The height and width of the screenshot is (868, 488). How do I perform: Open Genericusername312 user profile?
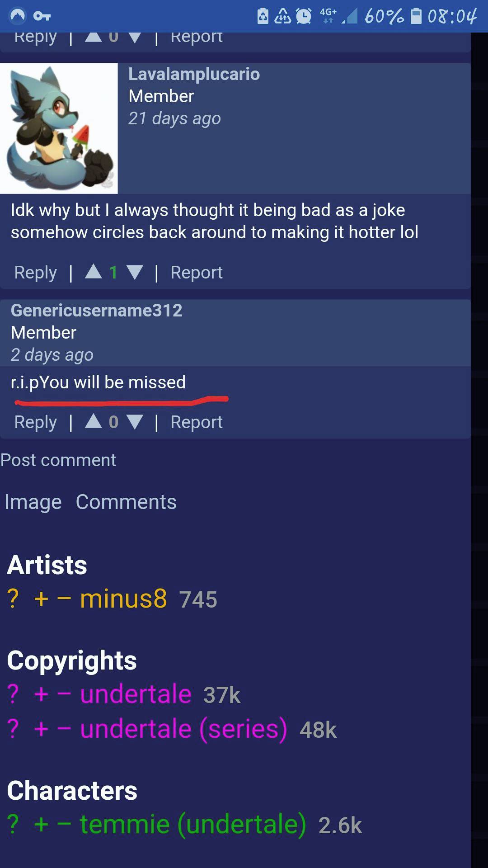pos(96,311)
